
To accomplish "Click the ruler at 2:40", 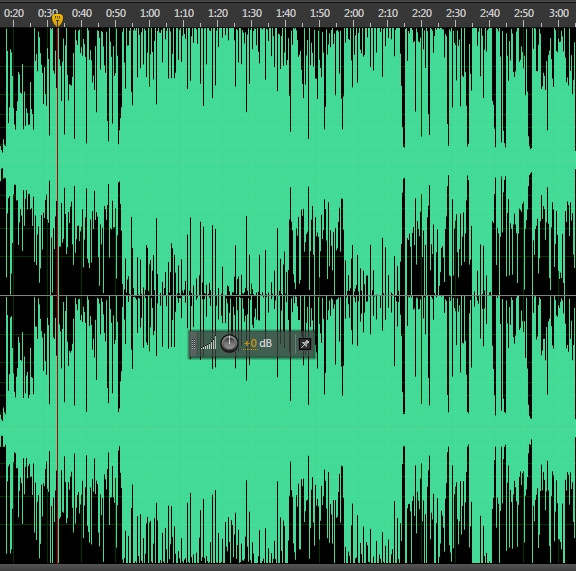I will pos(490,14).
